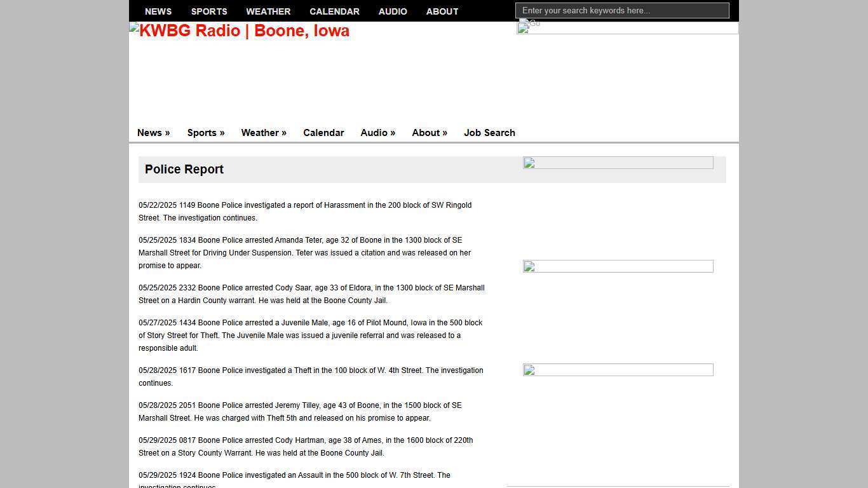This screenshot has width=868, height=488.
Task: Click the middle sidebar ad image
Action: (618, 266)
